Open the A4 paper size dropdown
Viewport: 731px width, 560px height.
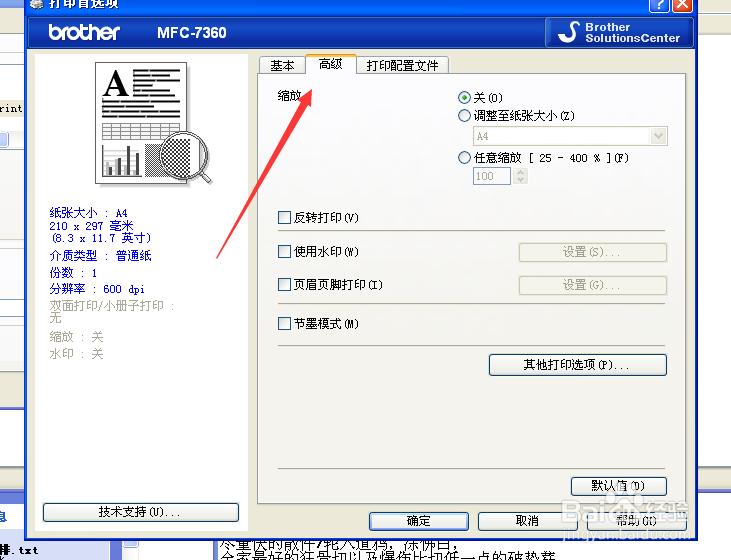tap(570, 136)
